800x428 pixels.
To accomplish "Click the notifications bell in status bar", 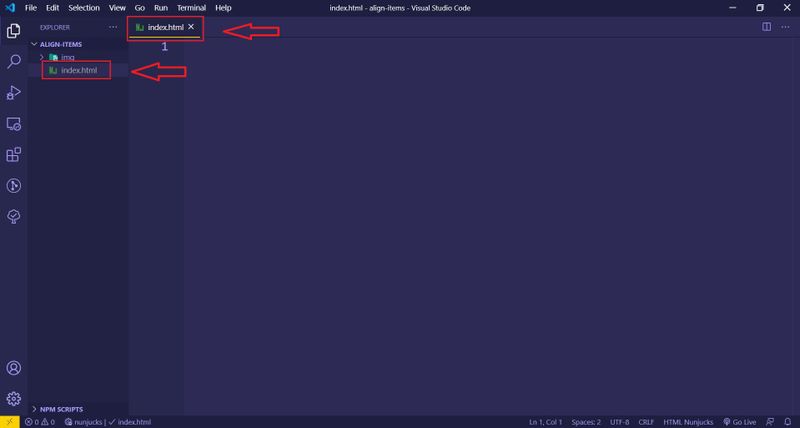I will 789,422.
